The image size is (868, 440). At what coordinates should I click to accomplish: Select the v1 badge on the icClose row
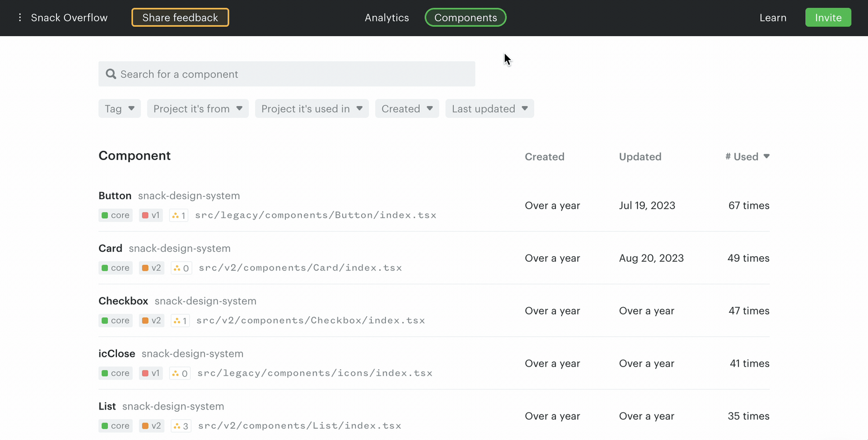(x=150, y=373)
